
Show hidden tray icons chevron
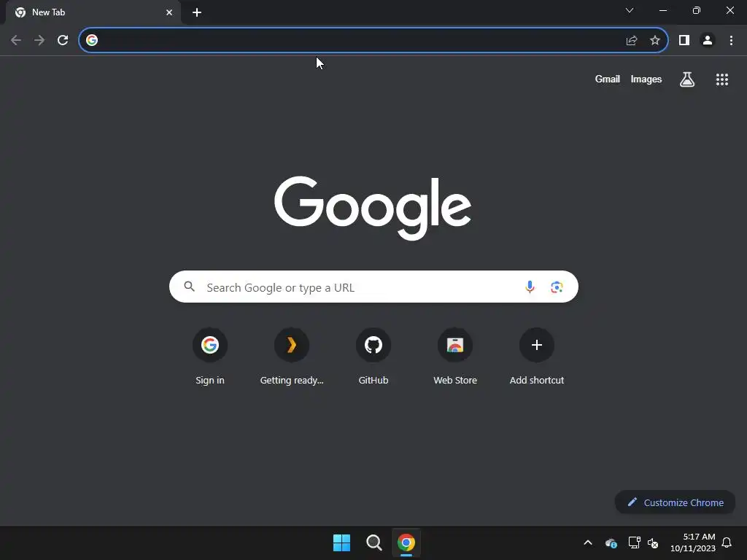click(588, 542)
